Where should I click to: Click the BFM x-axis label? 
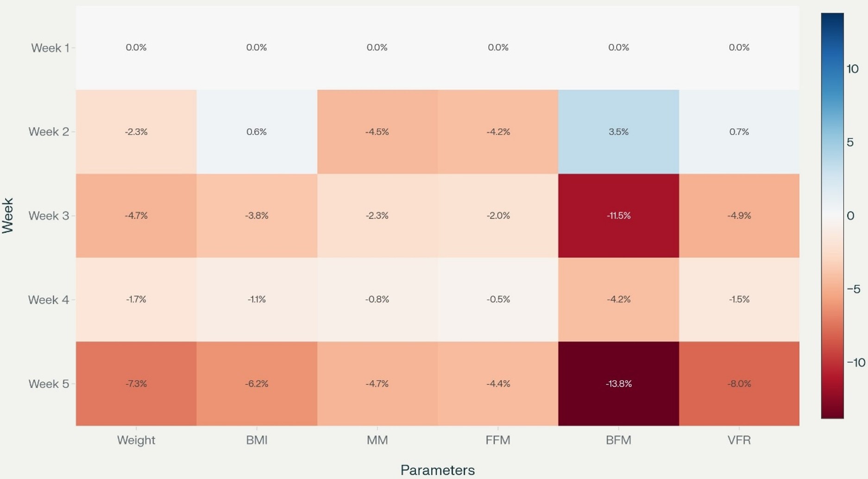[x=618, y=440]
